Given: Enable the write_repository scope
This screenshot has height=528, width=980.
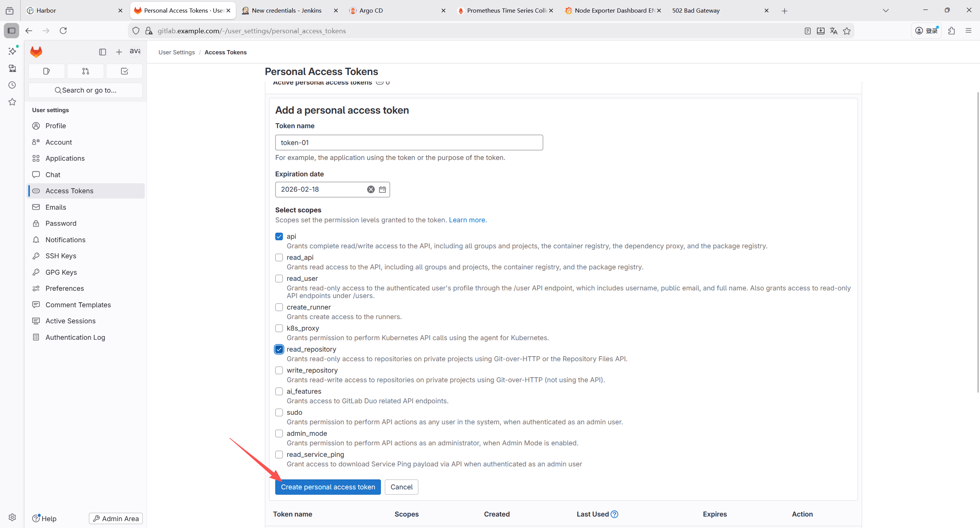Looking at the screenshot, I should [x=279, y=370].
